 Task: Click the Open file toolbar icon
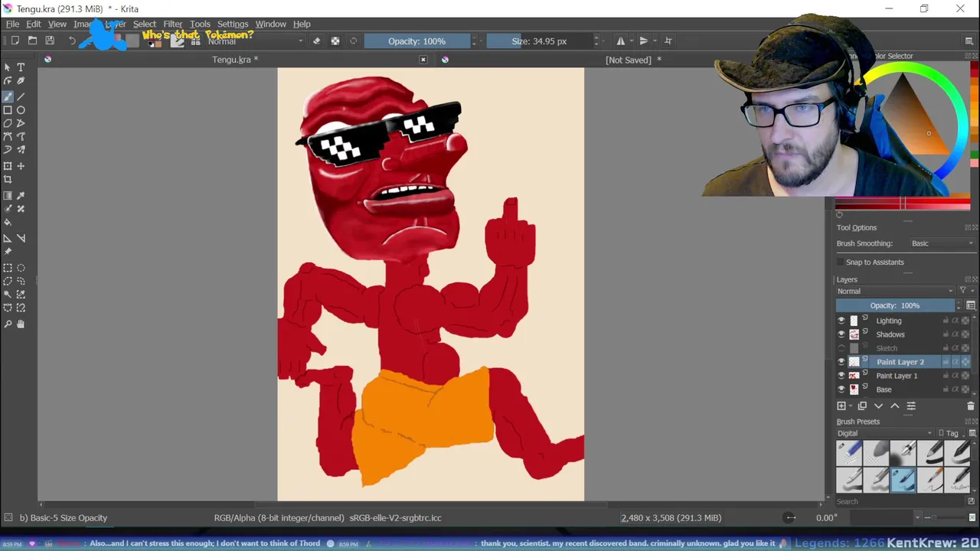click(x=32, y=41)
